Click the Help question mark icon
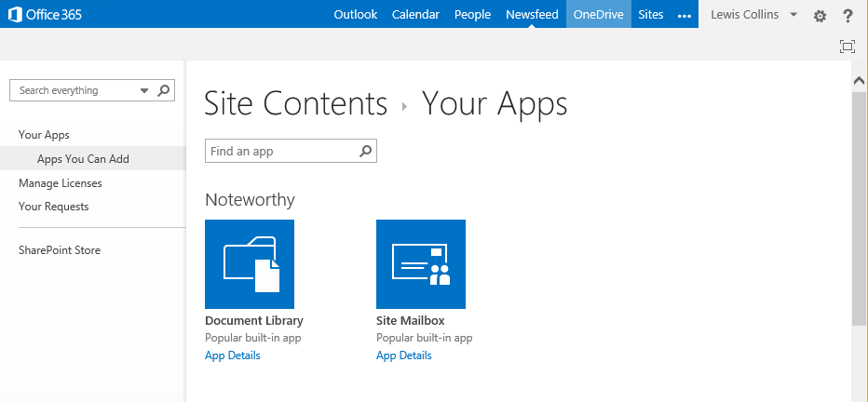The image size is (868, 402). pyautogui.click(x=848, y=16)
